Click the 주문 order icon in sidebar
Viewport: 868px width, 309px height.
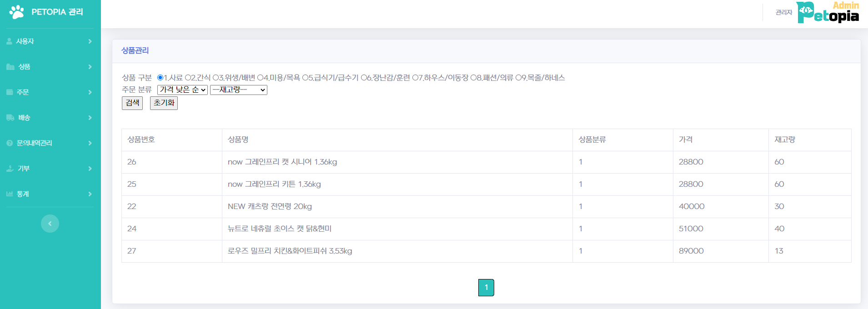[x=10, y=92]
